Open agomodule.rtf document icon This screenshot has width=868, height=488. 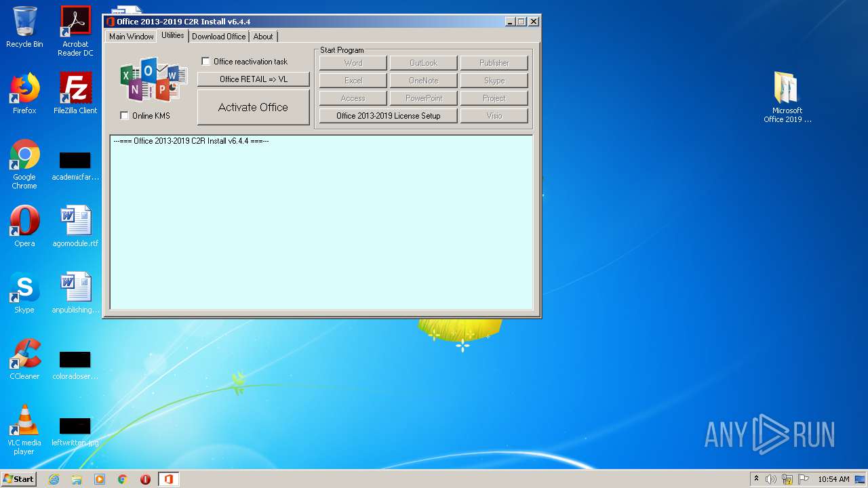click(x=75, y=226)
